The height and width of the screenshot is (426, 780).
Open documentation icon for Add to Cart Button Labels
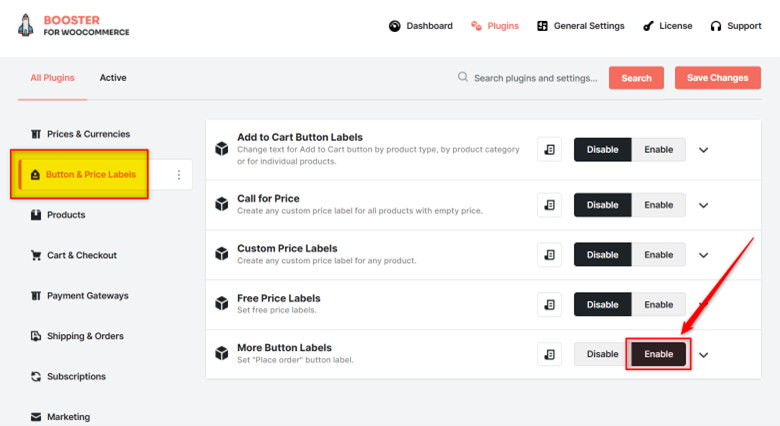pos(549,149)
